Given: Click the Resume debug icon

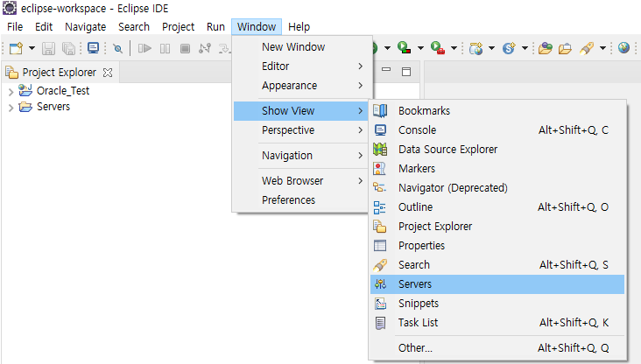Looking at the screenshot, I should coord(144,49).
